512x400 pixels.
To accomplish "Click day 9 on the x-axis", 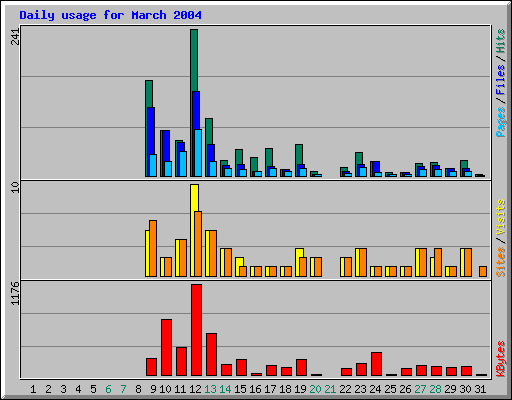I will click(x=153, y=389).
